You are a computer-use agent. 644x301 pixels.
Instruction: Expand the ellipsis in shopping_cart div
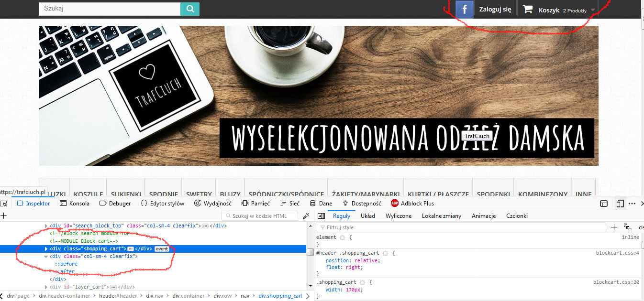click(x=131, y=249)
